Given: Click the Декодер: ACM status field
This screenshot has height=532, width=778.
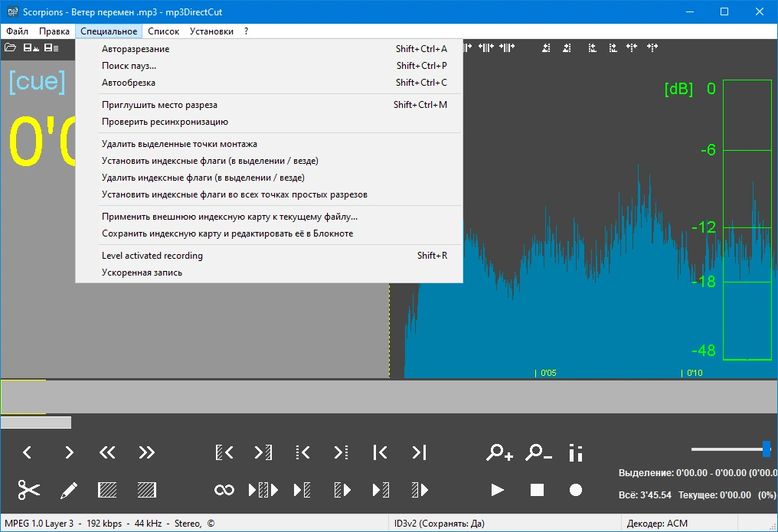Looking at the screenshot, I should tap(657, 523).
